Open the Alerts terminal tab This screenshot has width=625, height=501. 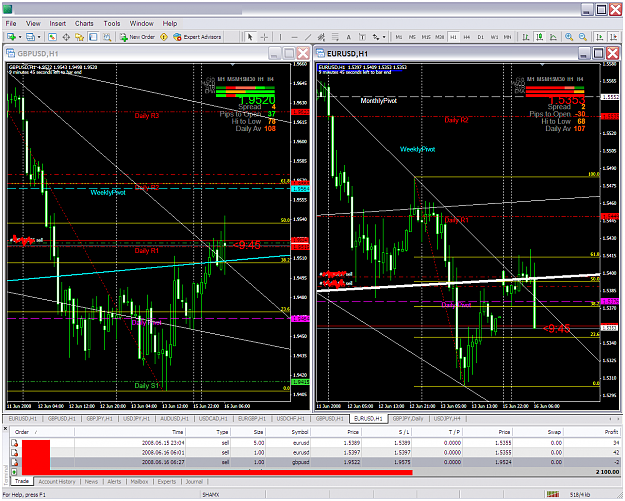pyautogui.click(x=114, y=482)
